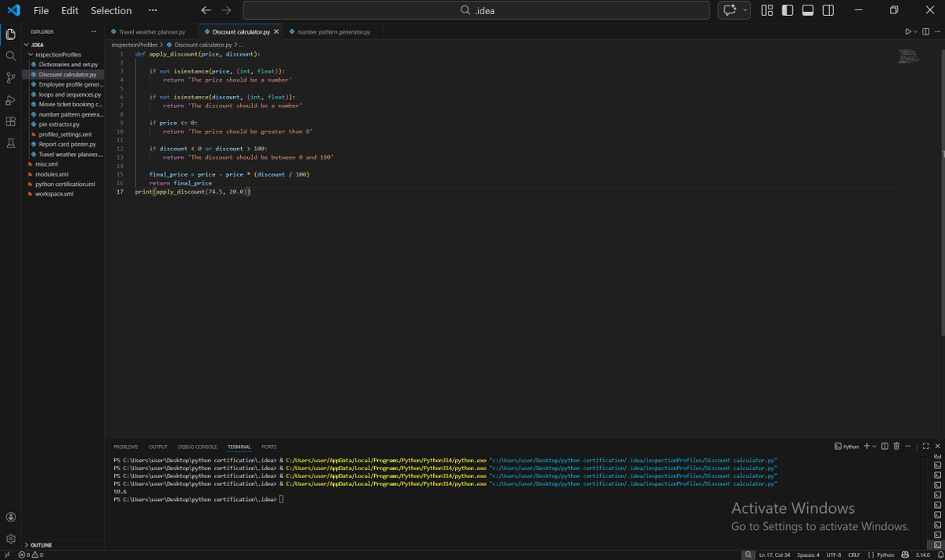Open remote window indicator in status bar

6,554
